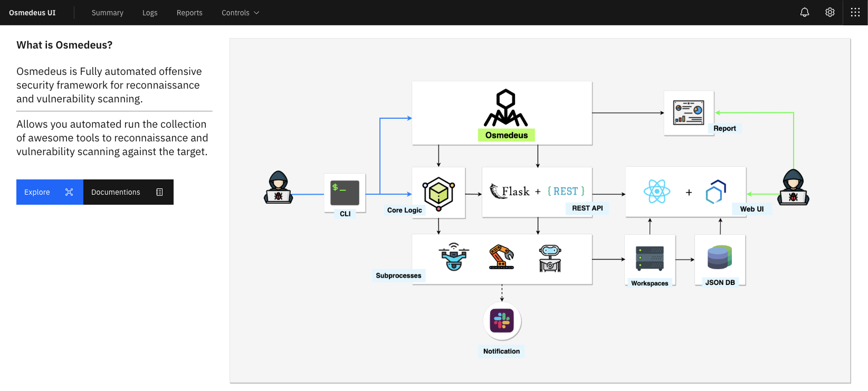
Task: Click the Workspaces server icon
Action: [x=650, y=259]
